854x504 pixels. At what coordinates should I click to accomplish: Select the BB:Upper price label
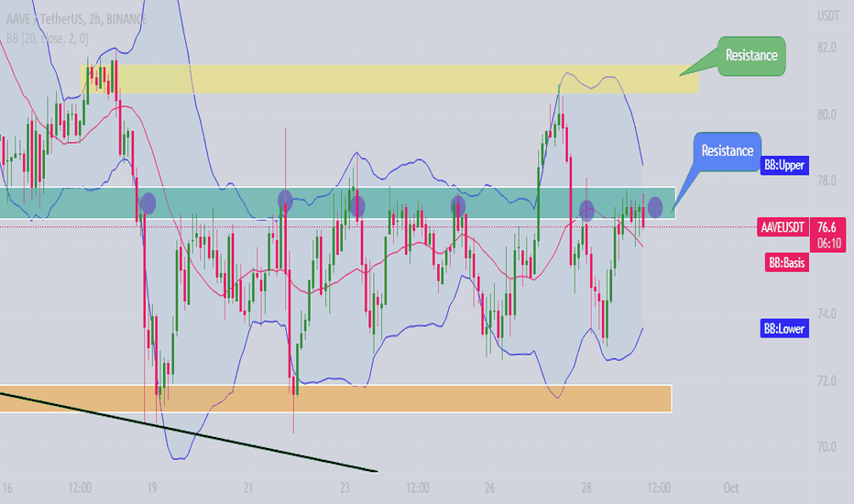(x=784, y=165)
